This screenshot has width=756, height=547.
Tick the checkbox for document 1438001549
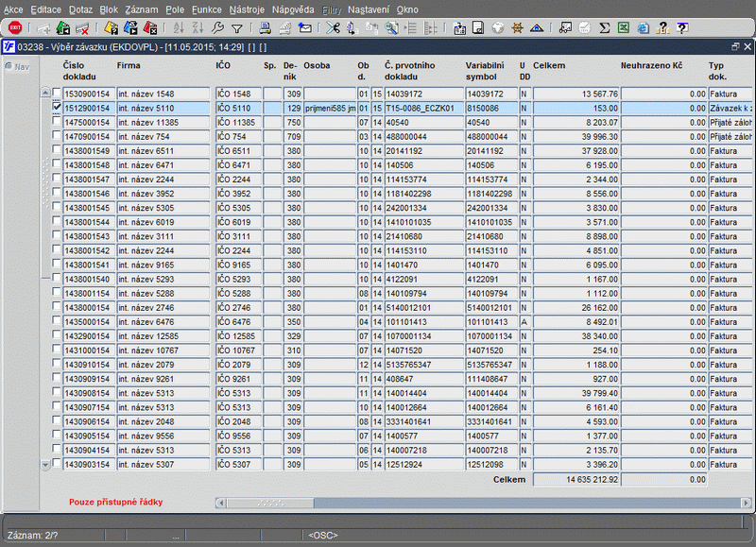coord(57,149)
